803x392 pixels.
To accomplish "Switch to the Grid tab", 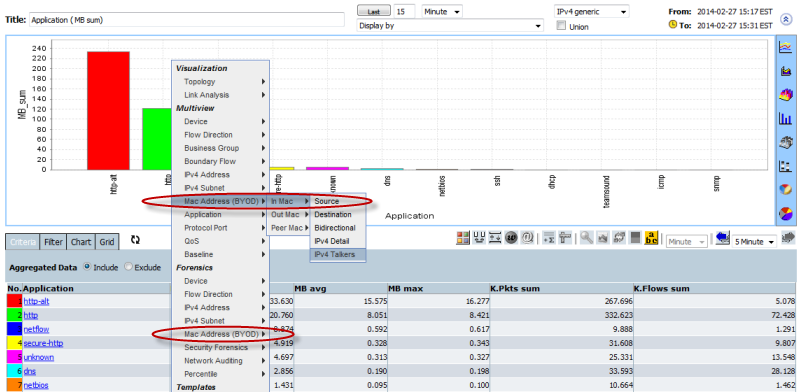I will click(x=107, y=242).
